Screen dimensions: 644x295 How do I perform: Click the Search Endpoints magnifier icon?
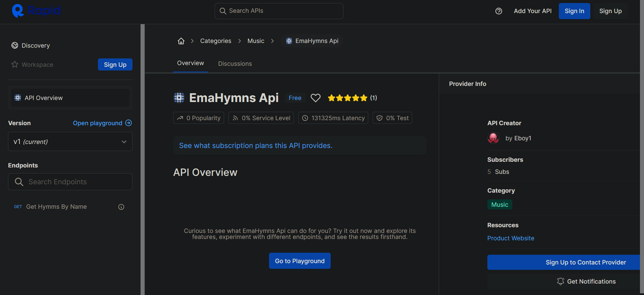(x=19, y=182)
